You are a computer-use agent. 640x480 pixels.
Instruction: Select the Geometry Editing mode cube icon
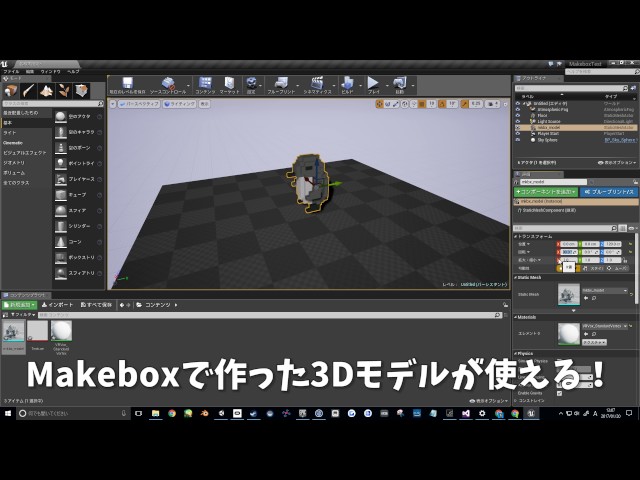tap(81, 91)
